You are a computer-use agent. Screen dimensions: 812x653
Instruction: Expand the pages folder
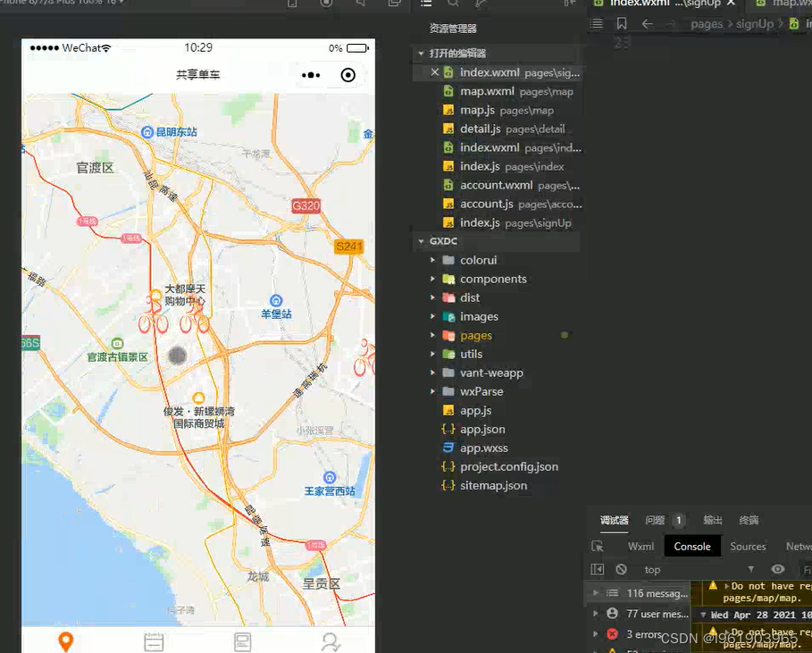tap(433, 335)
